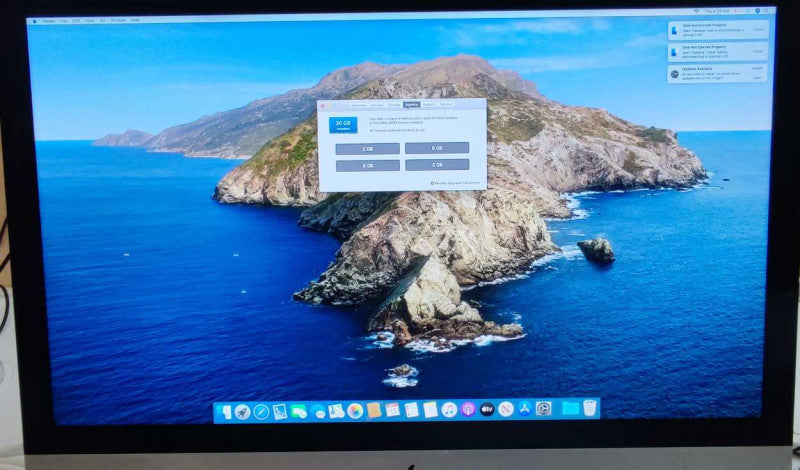Image resolution: width=800 pixels, height=470 pixels.
Task: Select the highlighted Memory tab
Action: [x=411, y=105]
